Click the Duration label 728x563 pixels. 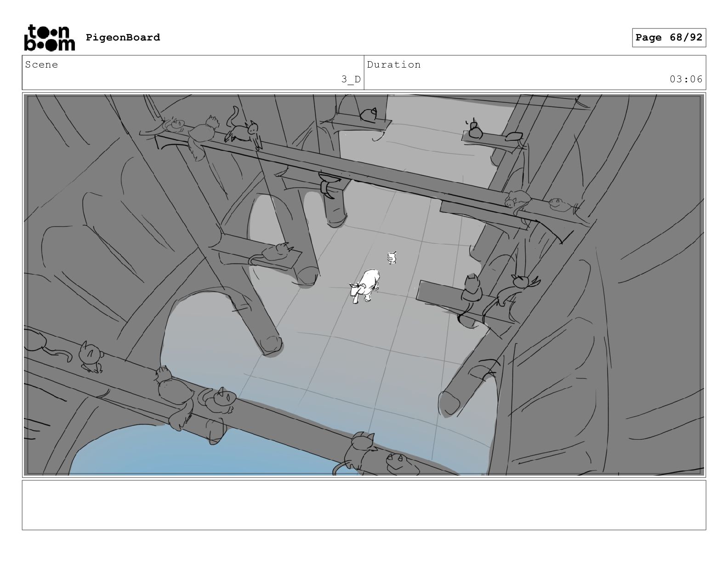[x=393, y=64]
